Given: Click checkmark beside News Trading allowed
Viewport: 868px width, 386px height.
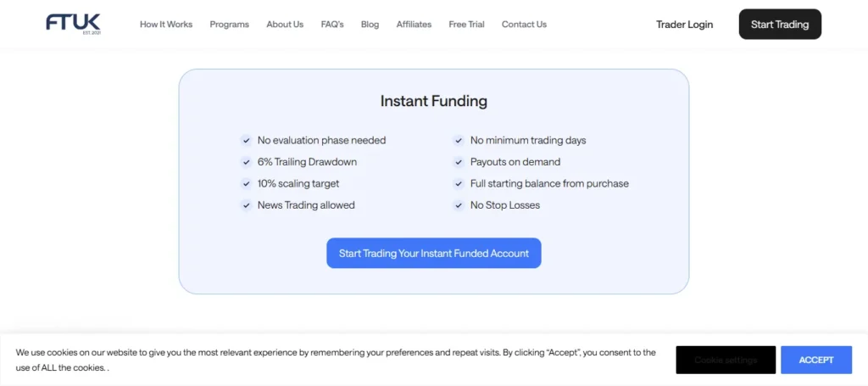Looking at the screenshot, I should [246, 205].
